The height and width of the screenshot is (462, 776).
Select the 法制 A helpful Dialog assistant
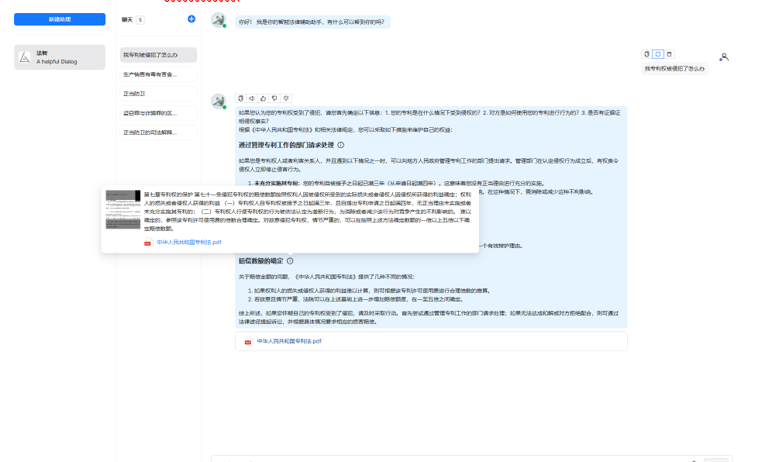60,57
